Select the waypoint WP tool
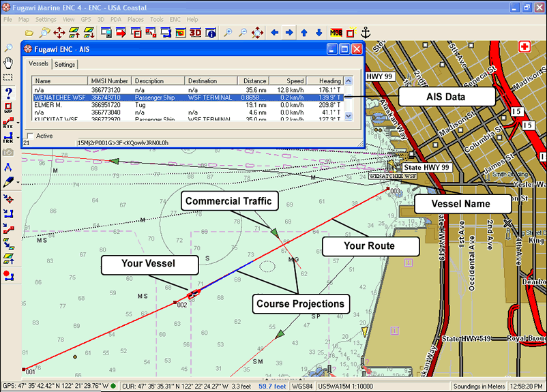Viewport: 547px width, 392px height. pyautogui.click(x=9, y=108)
